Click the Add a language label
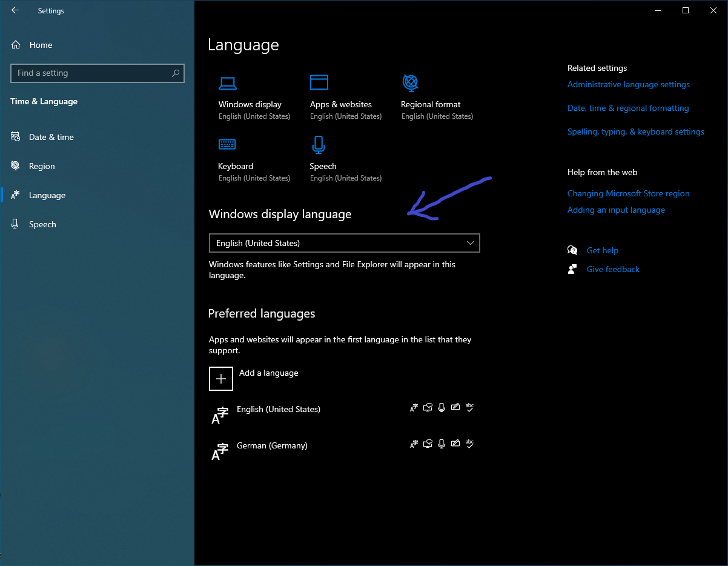 coord(269,373)
